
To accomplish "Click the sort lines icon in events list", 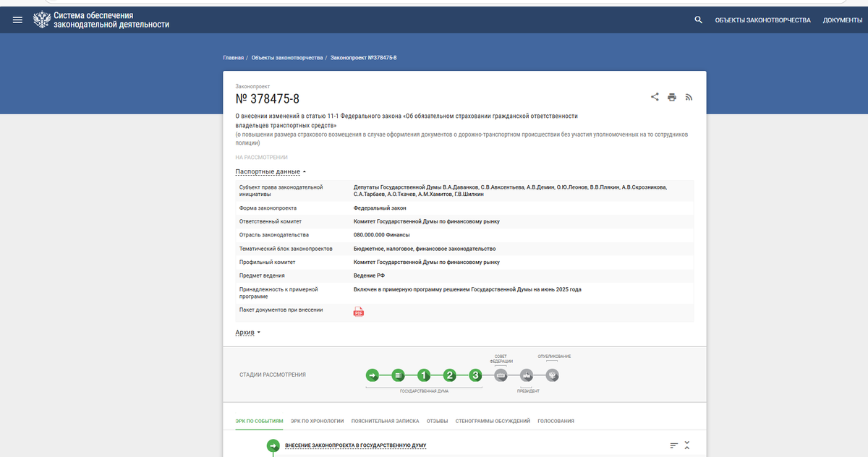I will point(673,445).
